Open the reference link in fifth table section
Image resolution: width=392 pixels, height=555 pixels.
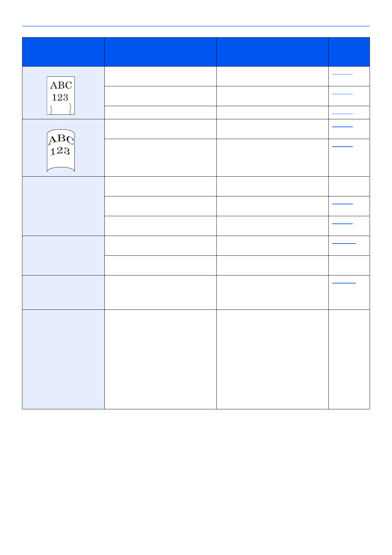click(344, 282)
